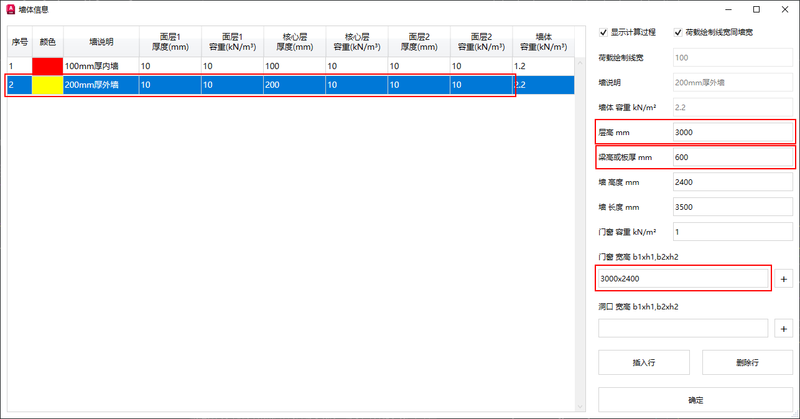Click the yellow color swatch of row 2

47,85
